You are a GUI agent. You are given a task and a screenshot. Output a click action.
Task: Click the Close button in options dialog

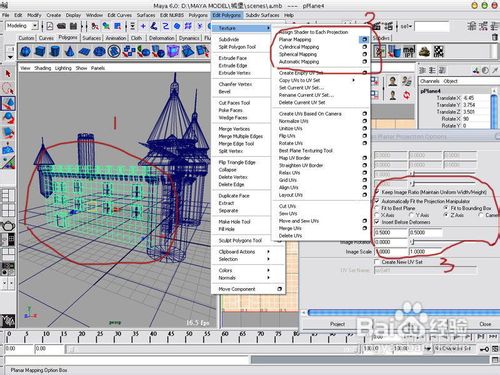coord(485,324)
